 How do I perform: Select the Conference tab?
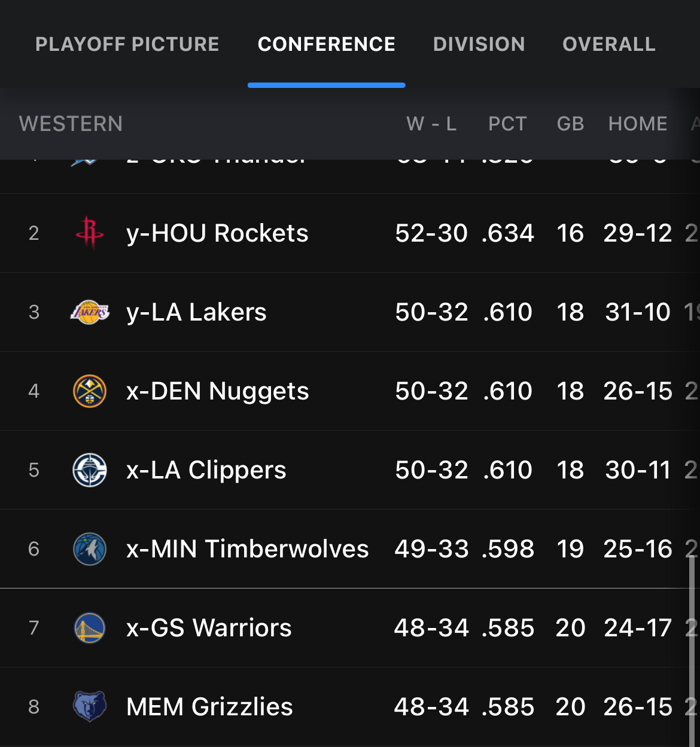(326, 44)
